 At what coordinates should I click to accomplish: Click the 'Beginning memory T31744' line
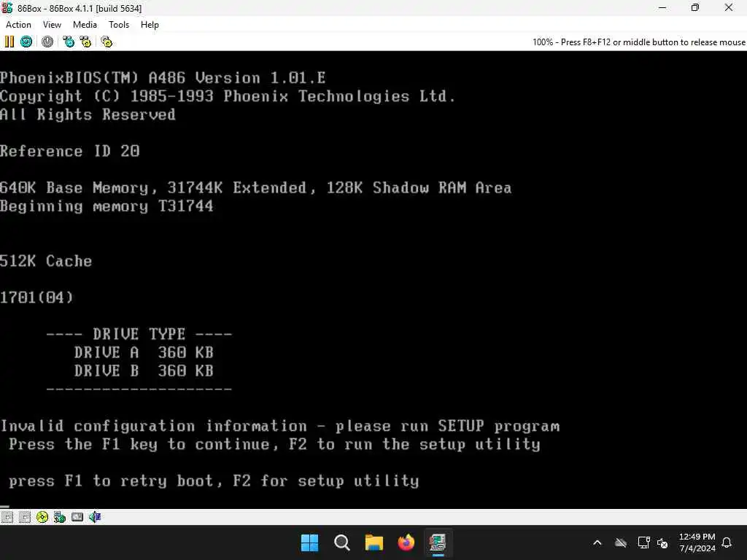click(x=107, y=206)
